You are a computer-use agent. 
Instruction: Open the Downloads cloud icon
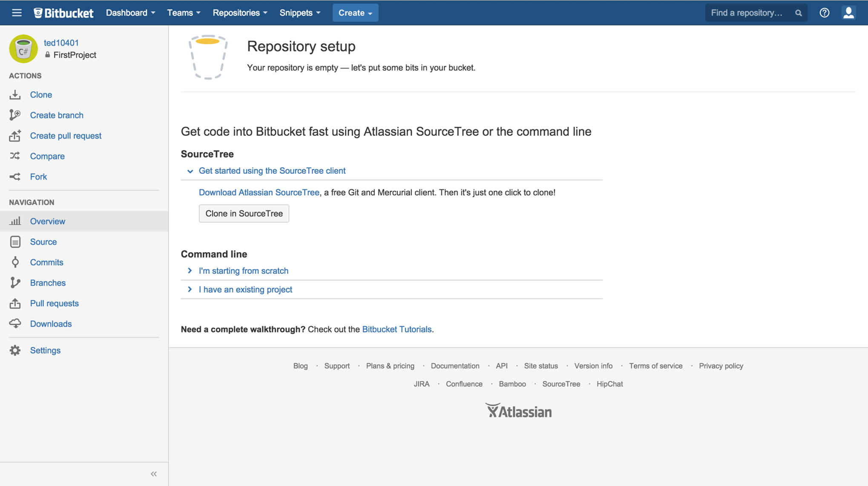[x=15, y=324]
